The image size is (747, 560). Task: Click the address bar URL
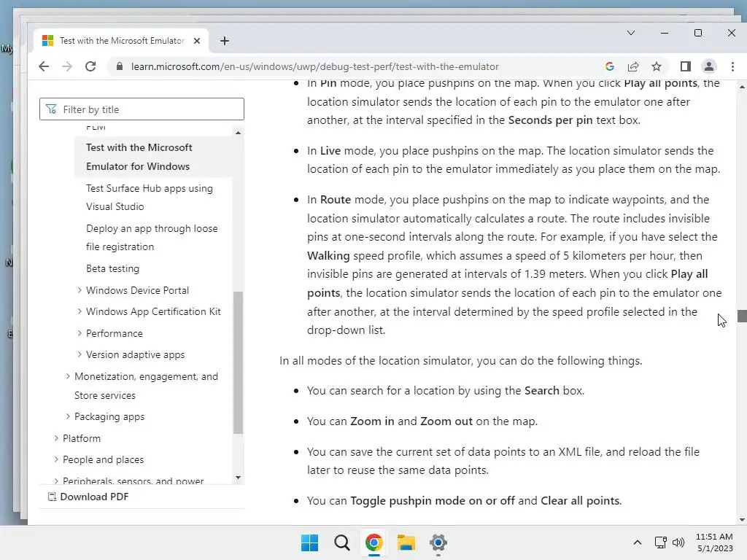315,66
